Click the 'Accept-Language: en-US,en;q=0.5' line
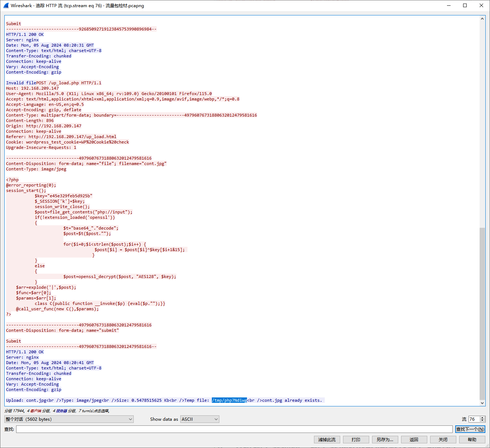The height and width of the screenshot is (448, 490). (x=45, y=104)
